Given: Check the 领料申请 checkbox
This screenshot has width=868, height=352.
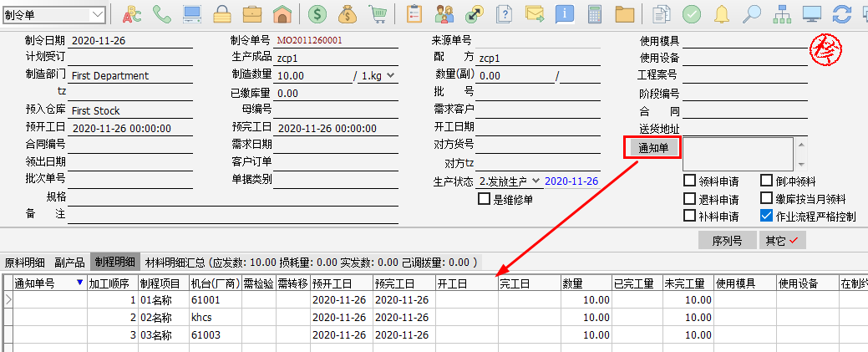Looking at the screenshot, I should (x=689, y=181).
